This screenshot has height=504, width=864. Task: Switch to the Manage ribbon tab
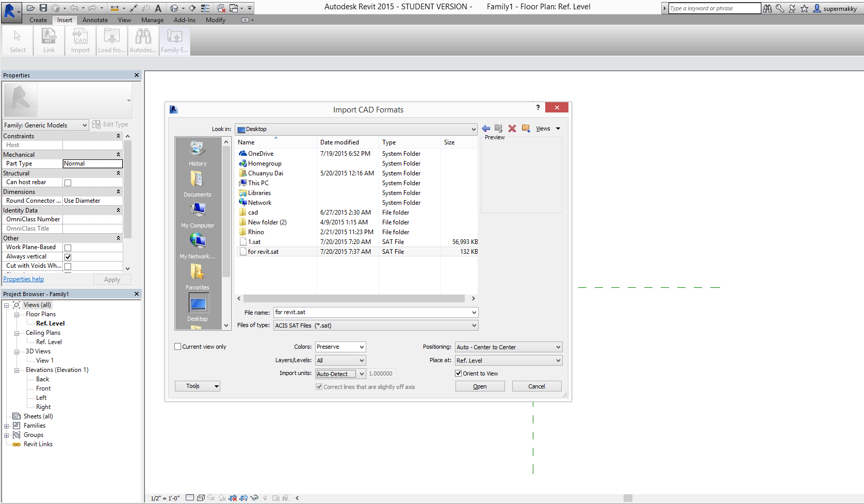click(152, 20)
